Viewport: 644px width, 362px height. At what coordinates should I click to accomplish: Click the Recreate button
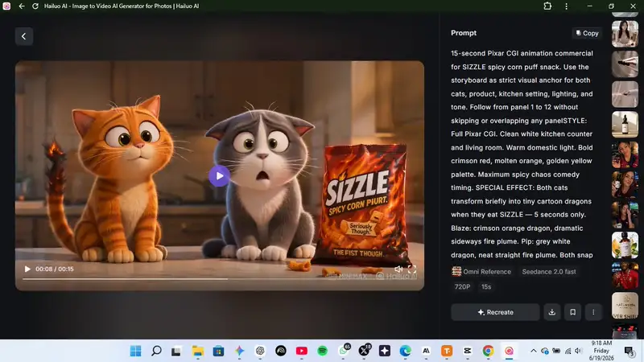coord(495,312)
